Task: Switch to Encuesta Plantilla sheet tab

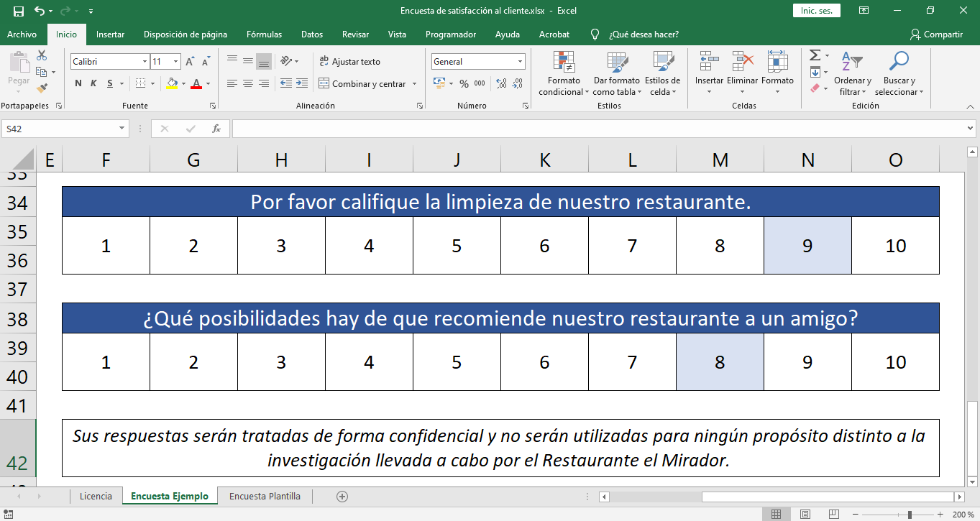Action: point(265,496)
